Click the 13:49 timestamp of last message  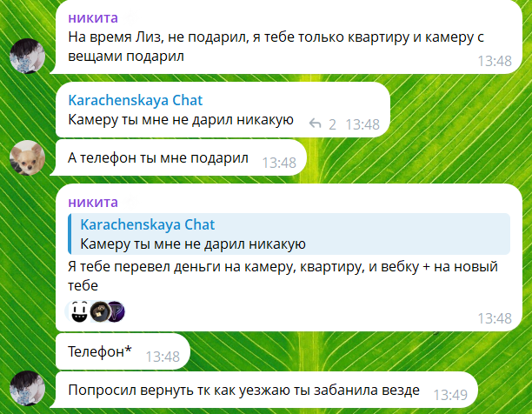pos(450,395)
